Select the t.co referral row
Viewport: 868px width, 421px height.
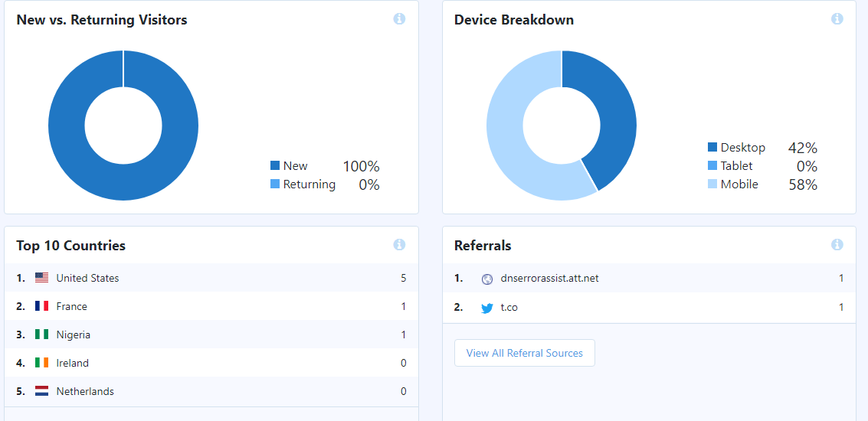(x=650, y=307)
